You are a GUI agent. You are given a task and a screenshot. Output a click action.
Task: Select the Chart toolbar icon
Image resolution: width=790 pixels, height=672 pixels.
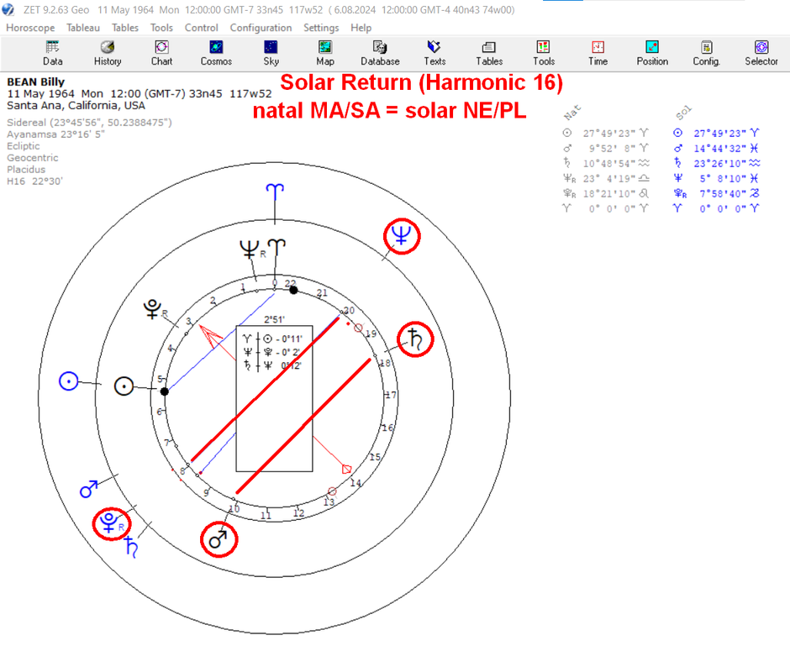(161, 54)
